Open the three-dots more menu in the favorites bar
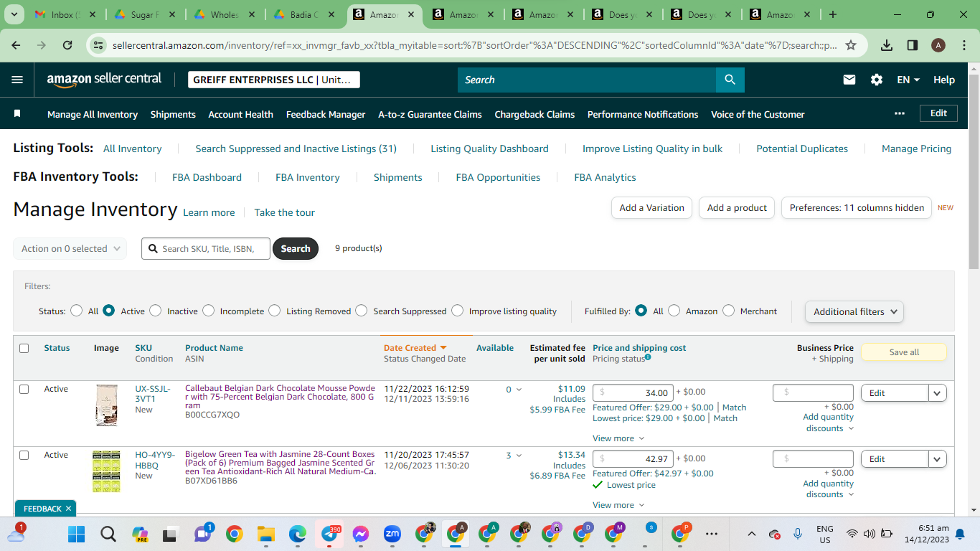 [x=900, y=113]
